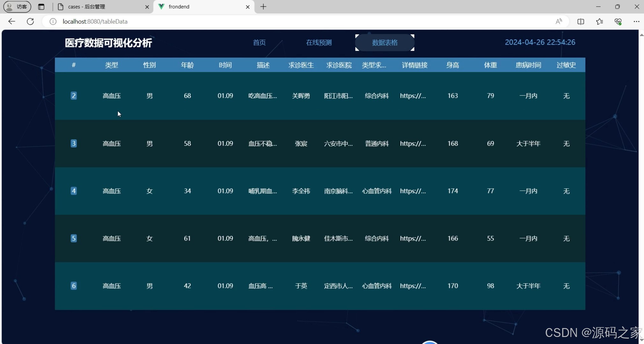The height and width of the screenshot is (344, 644).
Task: Open the 在线预测 navigation tab
Action: [x=319, y=42]
